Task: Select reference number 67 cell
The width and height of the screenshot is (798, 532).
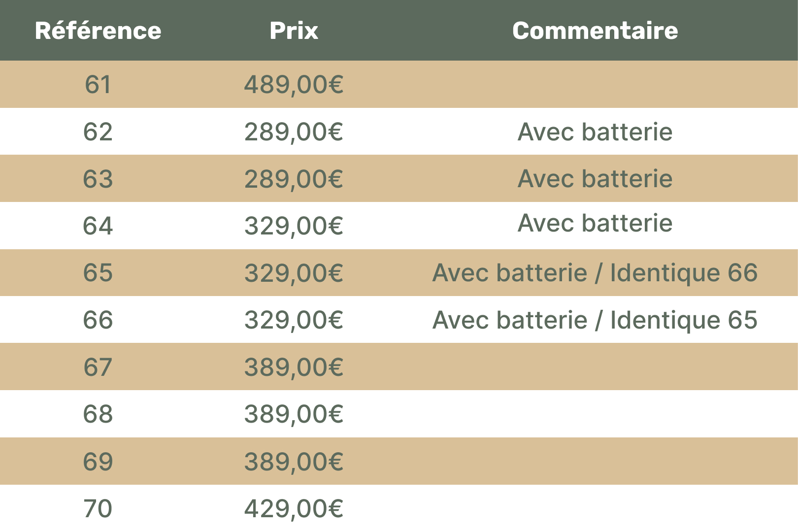Action: (x=98, y=367)
